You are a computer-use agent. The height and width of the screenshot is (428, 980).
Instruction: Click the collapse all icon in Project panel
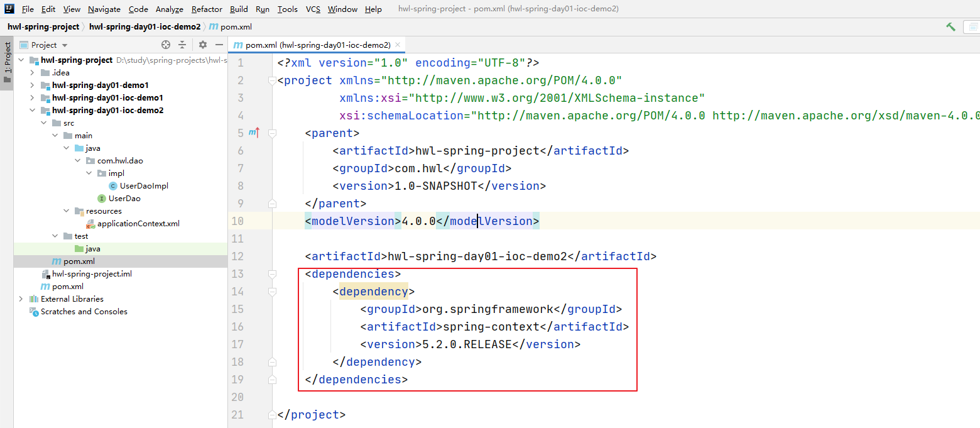[182, 45]
